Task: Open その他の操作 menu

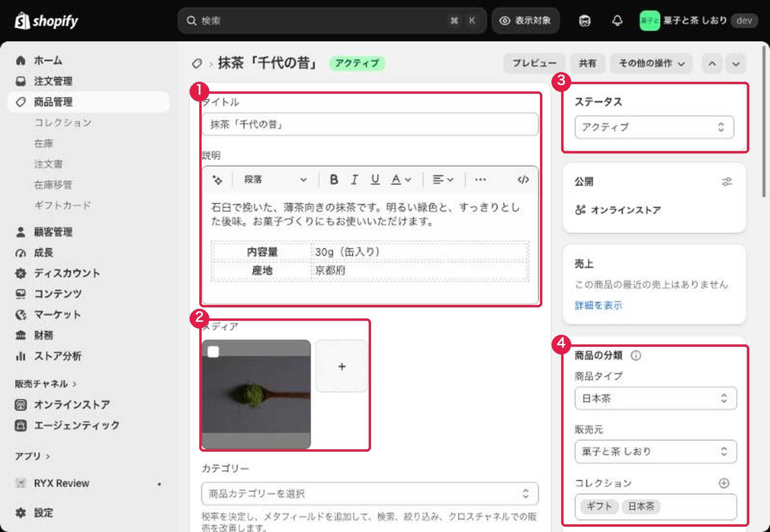Action: coord(652,63)
